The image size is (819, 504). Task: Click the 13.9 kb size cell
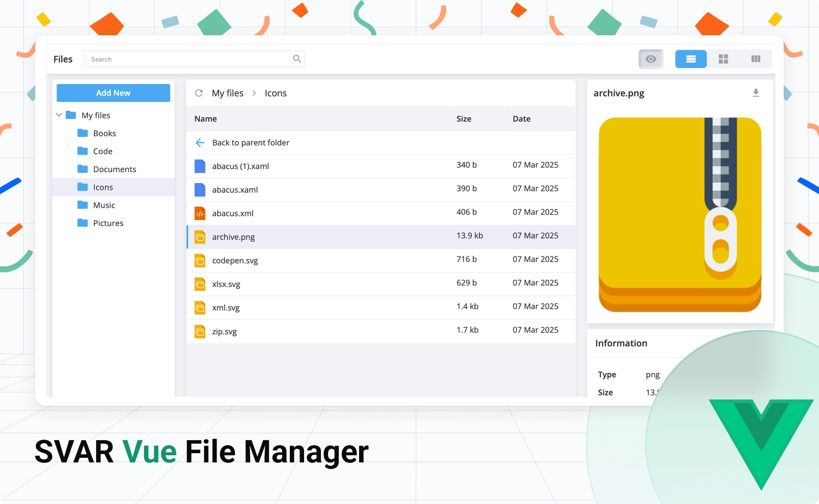470,236
